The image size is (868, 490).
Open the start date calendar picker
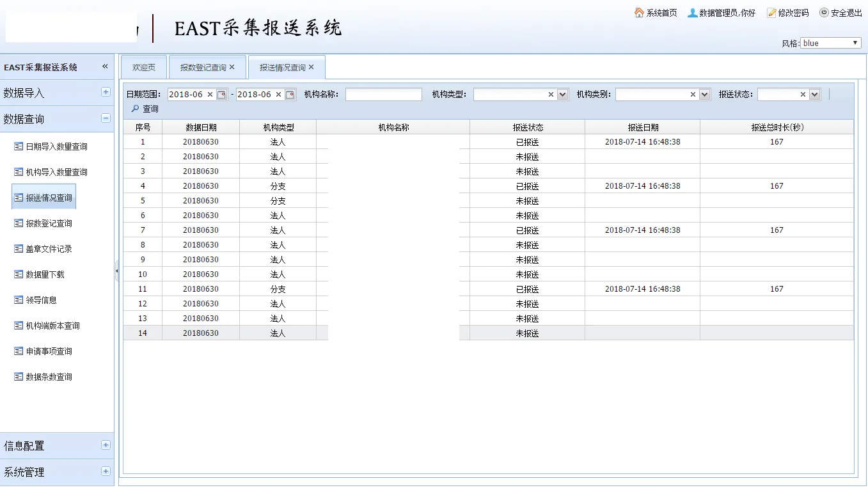pyautogui.click(x=221, y=95)
